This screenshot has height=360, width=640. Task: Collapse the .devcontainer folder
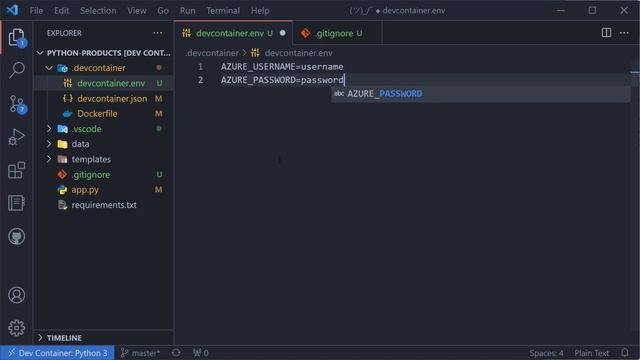pyautogui.click(x=49, y=68)
